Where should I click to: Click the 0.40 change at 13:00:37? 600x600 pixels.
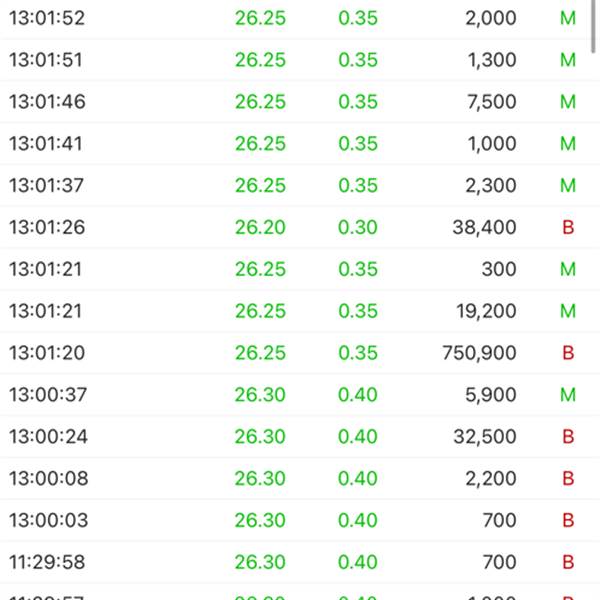(358, 395)
